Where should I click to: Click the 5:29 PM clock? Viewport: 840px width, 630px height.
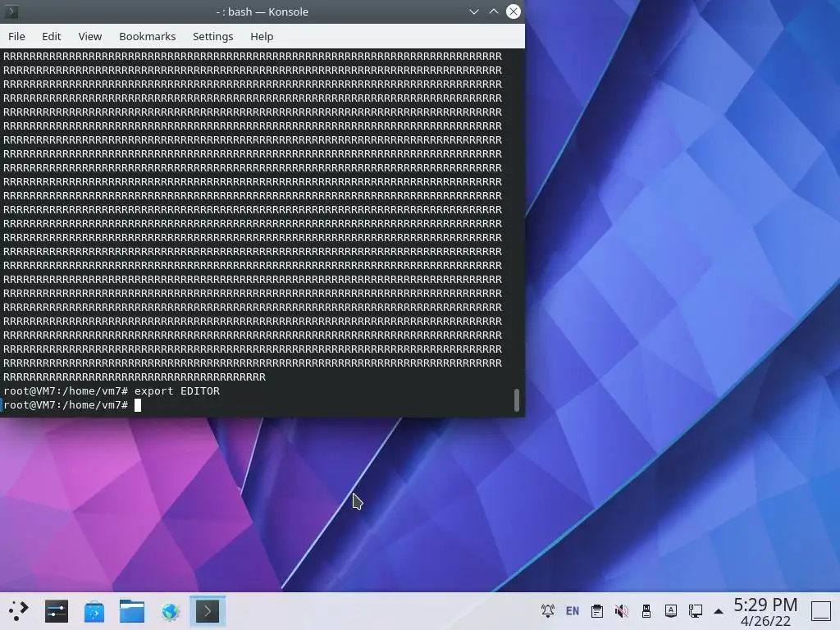(x=765, y=605)
